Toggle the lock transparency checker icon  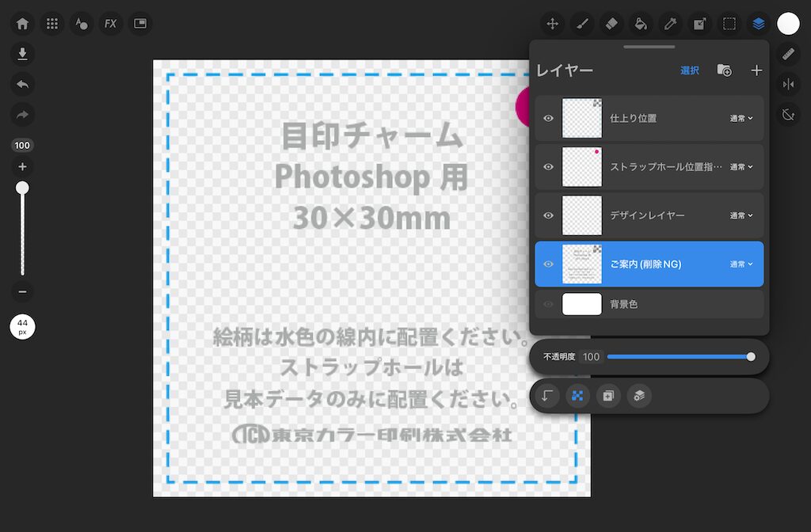(577, 396)
